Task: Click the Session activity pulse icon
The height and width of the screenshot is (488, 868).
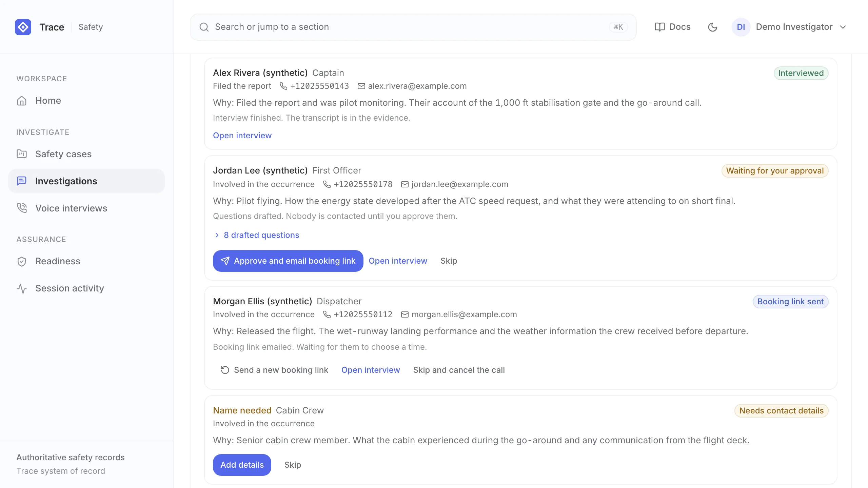Action: [22, 288]
